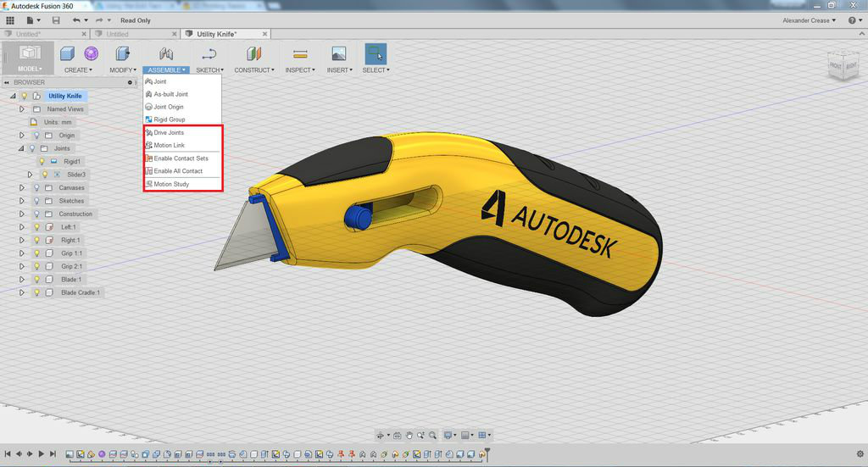Viewport: 868px width, 467px height.
Task: Click the Construct plane icon
Action: (253, 53)
